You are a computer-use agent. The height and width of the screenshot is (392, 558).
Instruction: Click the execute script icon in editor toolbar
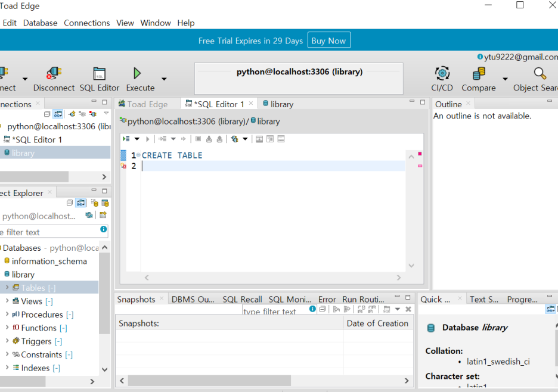pyautogui.click(x=126, y=139)
